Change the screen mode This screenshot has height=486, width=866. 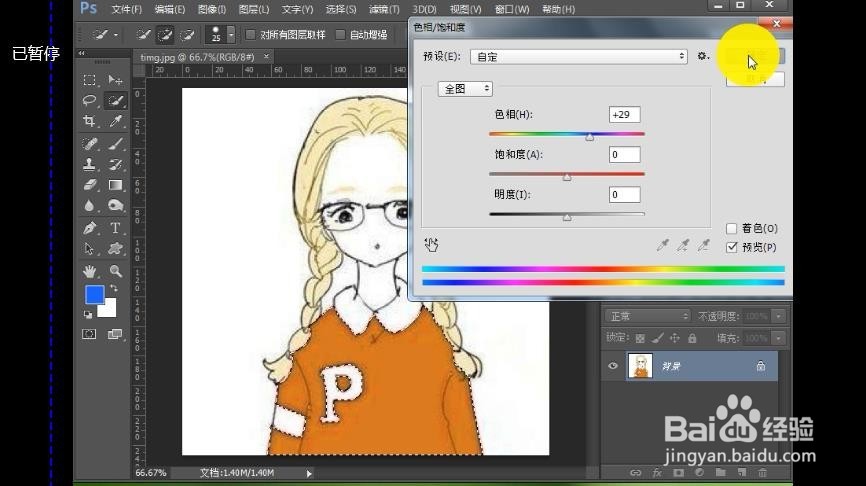[114, 334]
